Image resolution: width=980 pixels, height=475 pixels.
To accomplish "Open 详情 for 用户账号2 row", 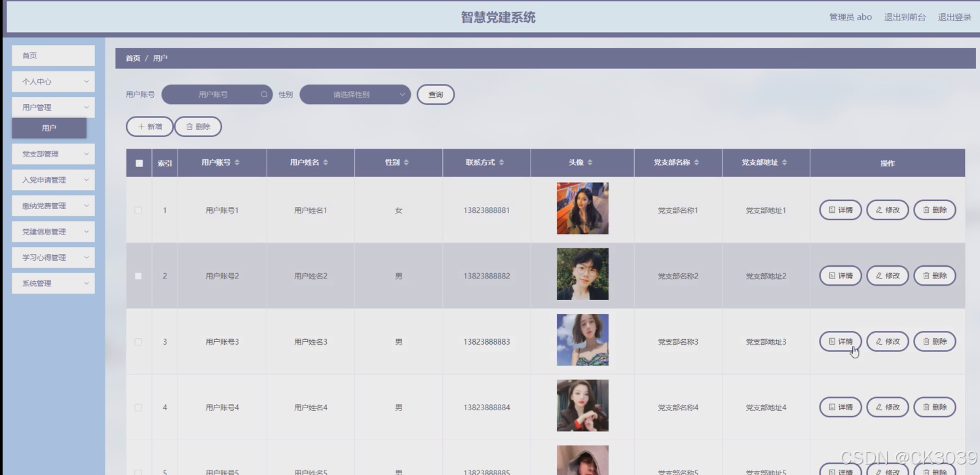I will 840,276.
